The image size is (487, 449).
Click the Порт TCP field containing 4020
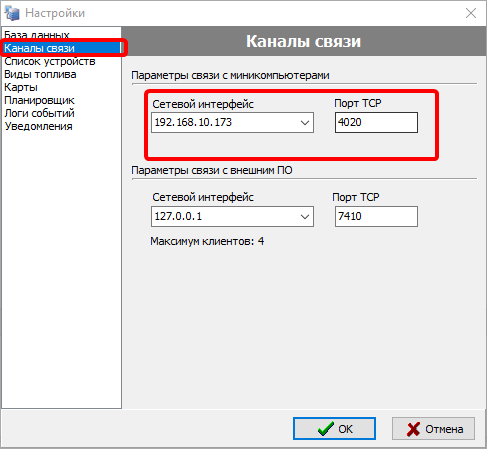tap(376, 122)
